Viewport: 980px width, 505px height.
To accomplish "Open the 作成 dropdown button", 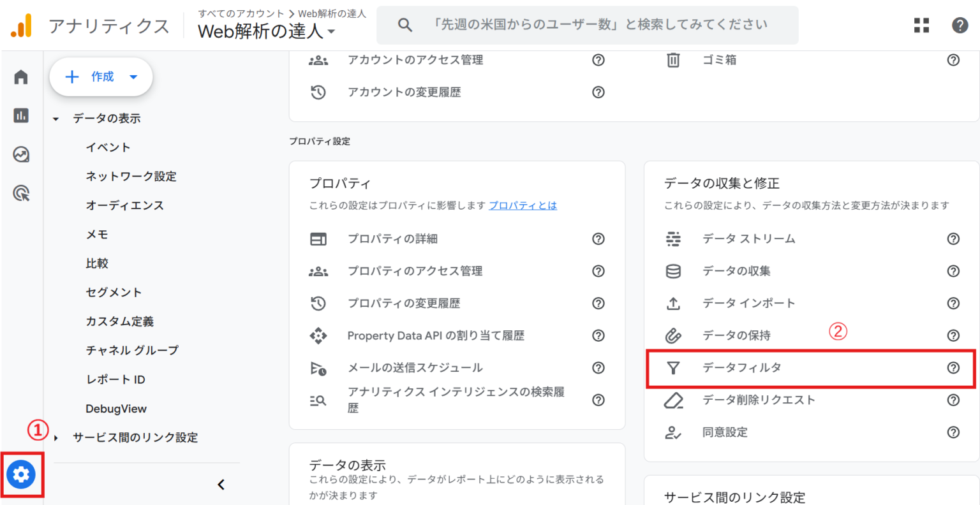I will pyautogui.click(x=101, y=77).
